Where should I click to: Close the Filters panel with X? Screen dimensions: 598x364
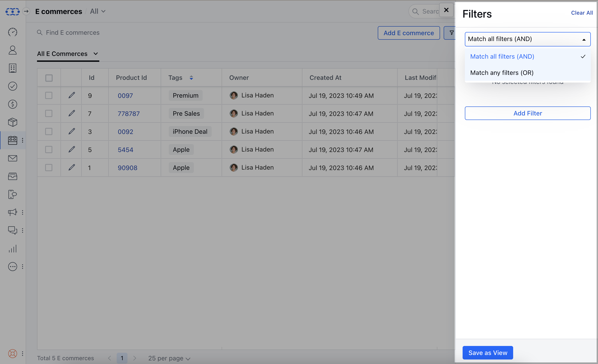point(446,10)
